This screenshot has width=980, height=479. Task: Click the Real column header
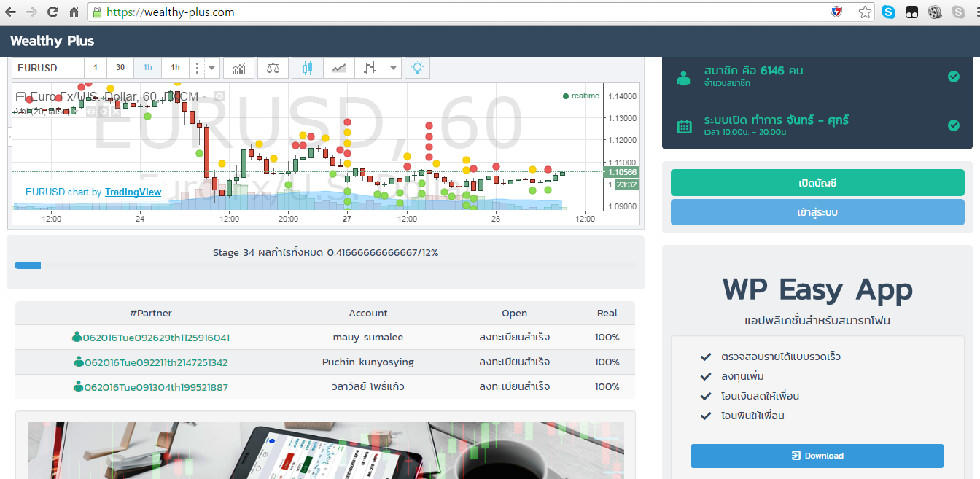pyautogui.click(x=607, y=314)
